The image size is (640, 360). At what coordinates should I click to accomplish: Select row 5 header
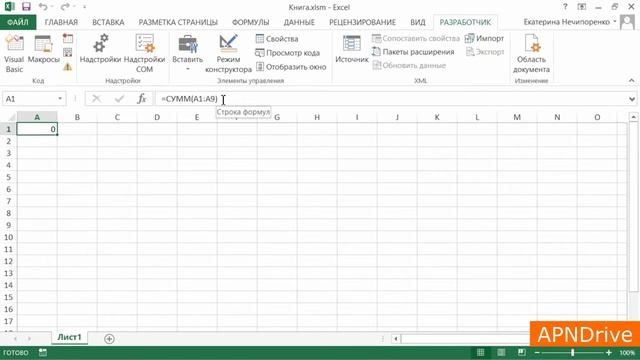[9, 177]
